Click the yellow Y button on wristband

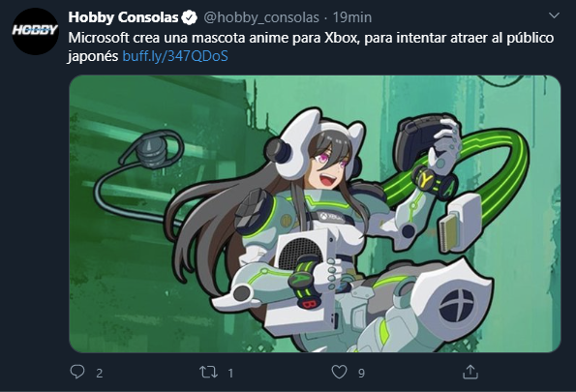426,179
